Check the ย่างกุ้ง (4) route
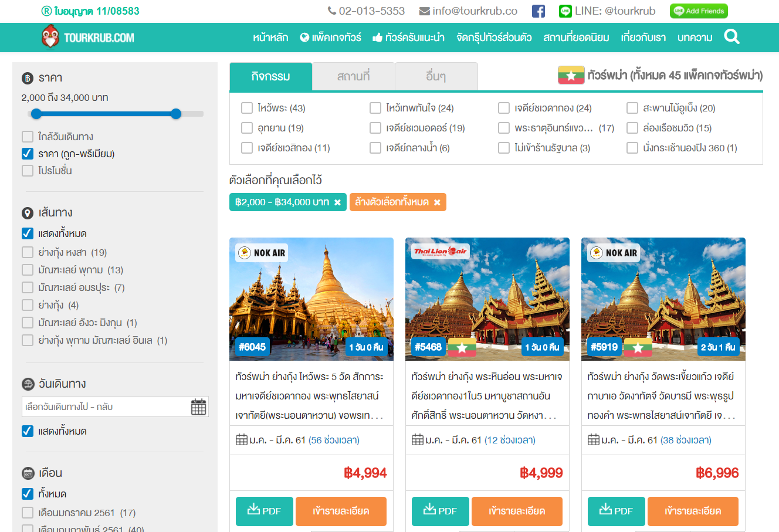The height and width of the screenshot is (532, 779). (x=28, y=305)
